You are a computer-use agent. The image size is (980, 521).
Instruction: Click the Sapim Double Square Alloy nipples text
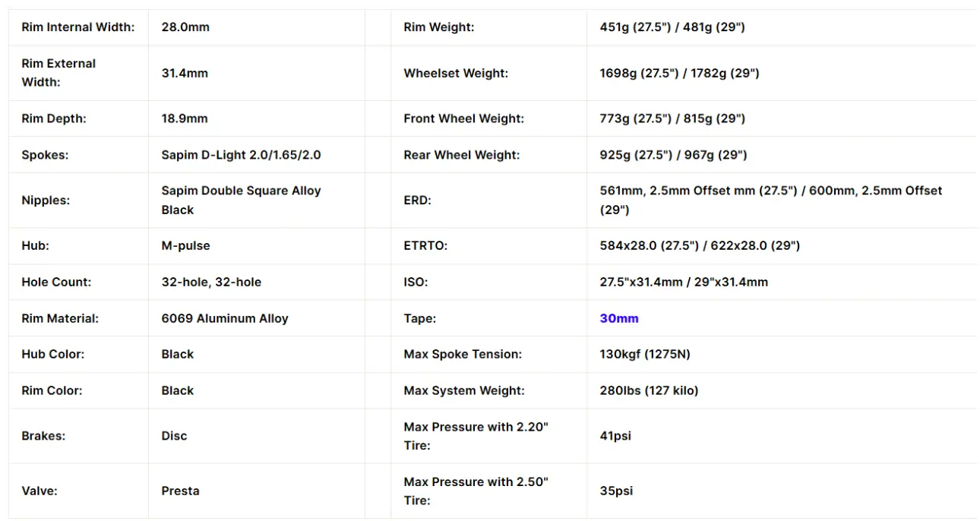(x=241, y=201)
